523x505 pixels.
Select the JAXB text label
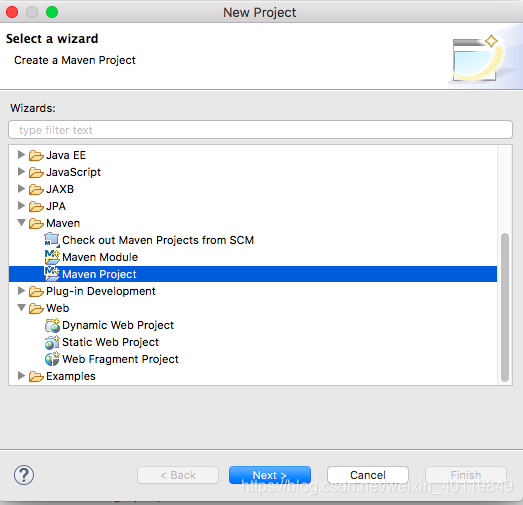click(60, 189)
